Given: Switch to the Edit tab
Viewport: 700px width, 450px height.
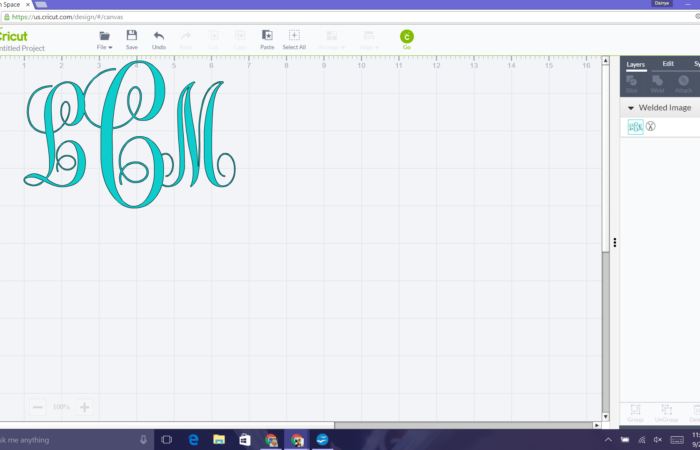Looking at the screenshot, I should click(668, 64).
